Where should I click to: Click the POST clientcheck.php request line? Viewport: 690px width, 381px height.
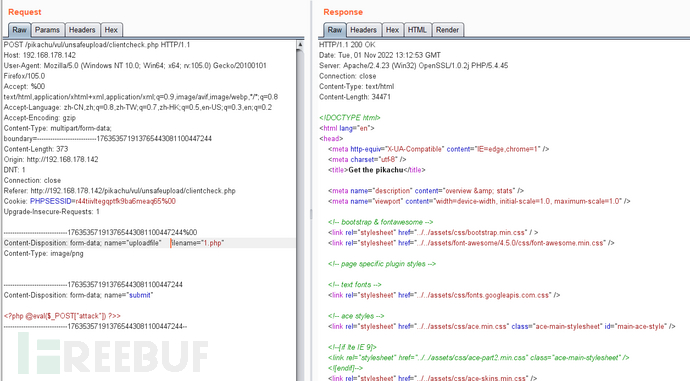97,44
